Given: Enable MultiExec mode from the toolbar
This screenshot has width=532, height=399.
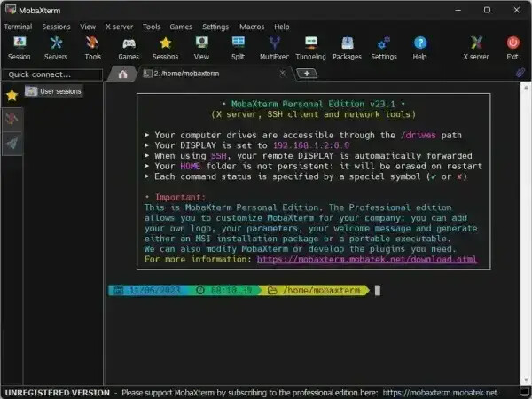Looking at the screenshot, I should (275, 48).
